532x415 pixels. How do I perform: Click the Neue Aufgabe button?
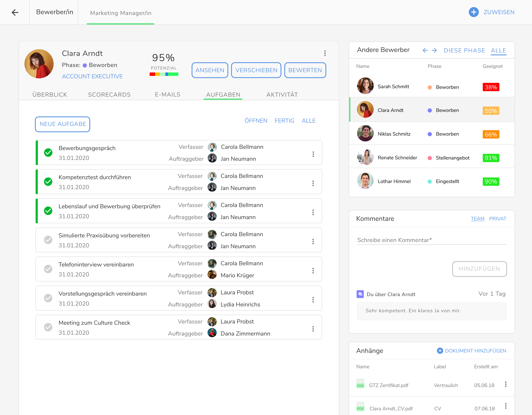tap(63, 124)
